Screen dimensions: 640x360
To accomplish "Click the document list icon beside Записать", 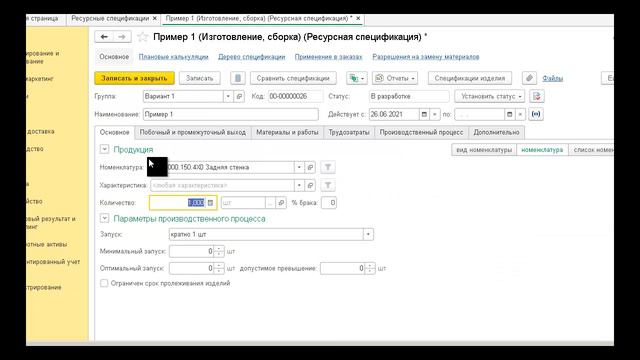I will coord(238,78).
